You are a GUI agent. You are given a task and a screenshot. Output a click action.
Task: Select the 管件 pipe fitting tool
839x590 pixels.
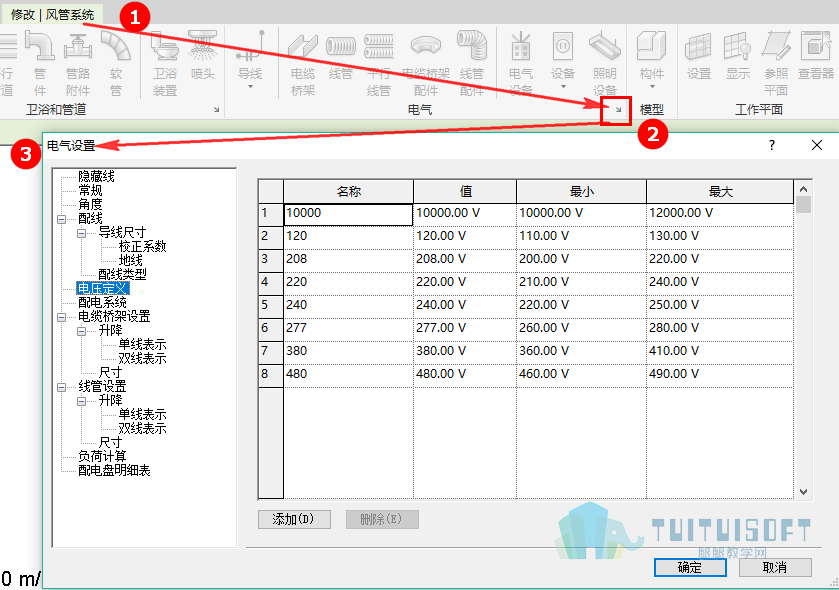(40, 63)
